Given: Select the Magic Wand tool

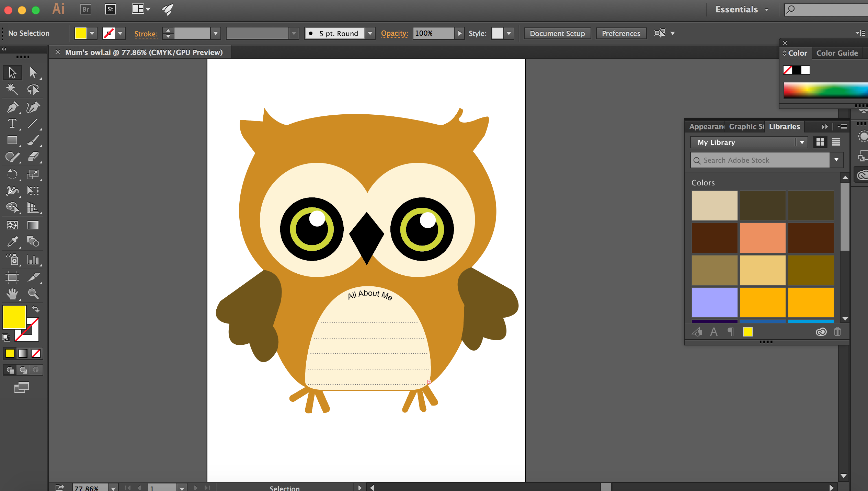Looking at the screenshot, I should (x=12, y=90).
